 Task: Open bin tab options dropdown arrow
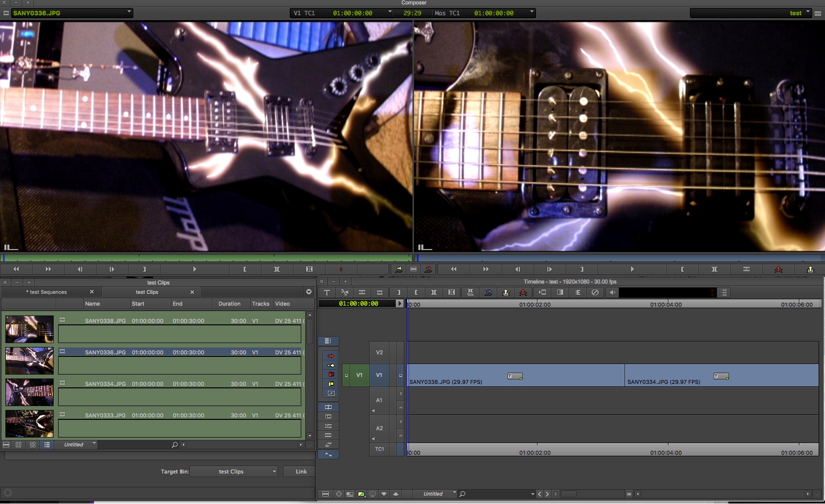coord(309,292)
